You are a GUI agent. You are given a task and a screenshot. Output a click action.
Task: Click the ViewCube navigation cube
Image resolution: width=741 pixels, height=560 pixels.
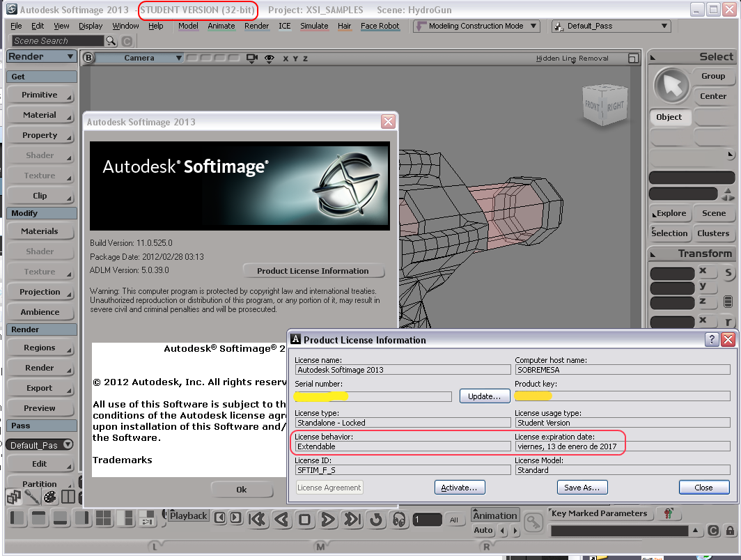(605, 105)
